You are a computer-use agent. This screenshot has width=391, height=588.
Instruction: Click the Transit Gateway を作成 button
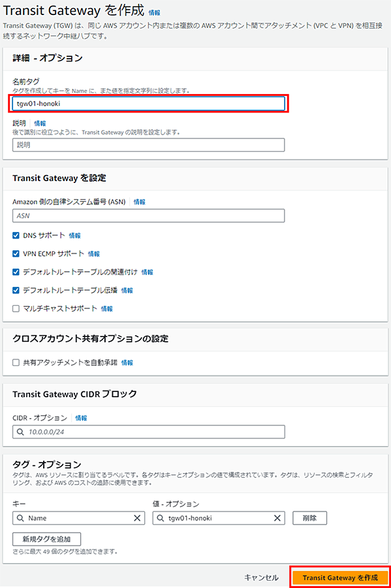point(340,578)
